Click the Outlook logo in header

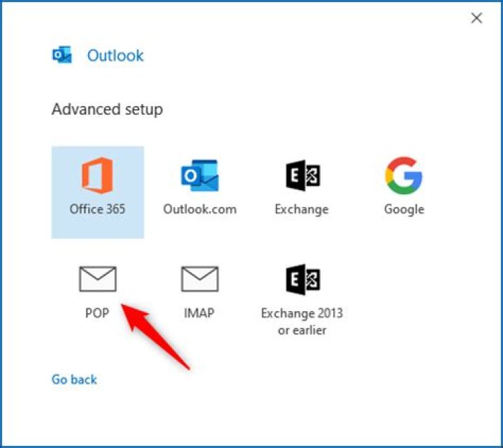click(62, 55)
